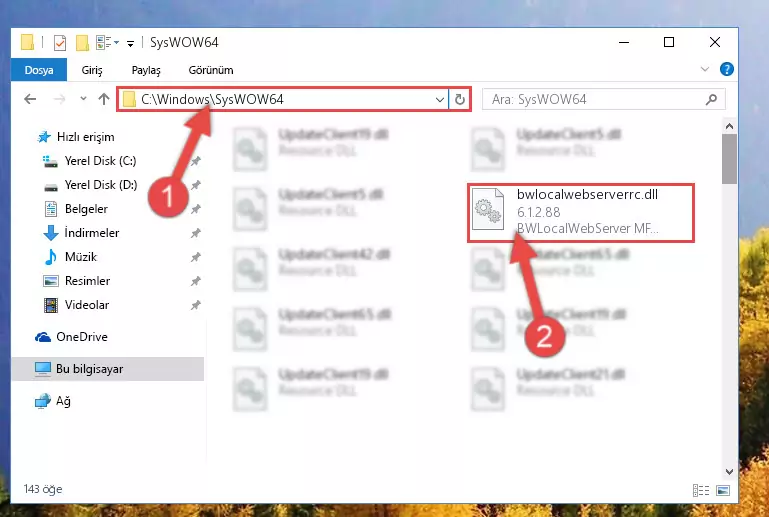Go up one folder level
This screenshot has height=517, width=769.
103,100
